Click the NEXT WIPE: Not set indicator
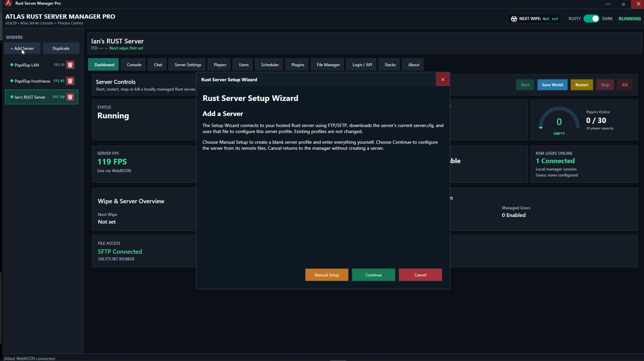The height and width of the screenshot is (361, 644). pos(534,19)
